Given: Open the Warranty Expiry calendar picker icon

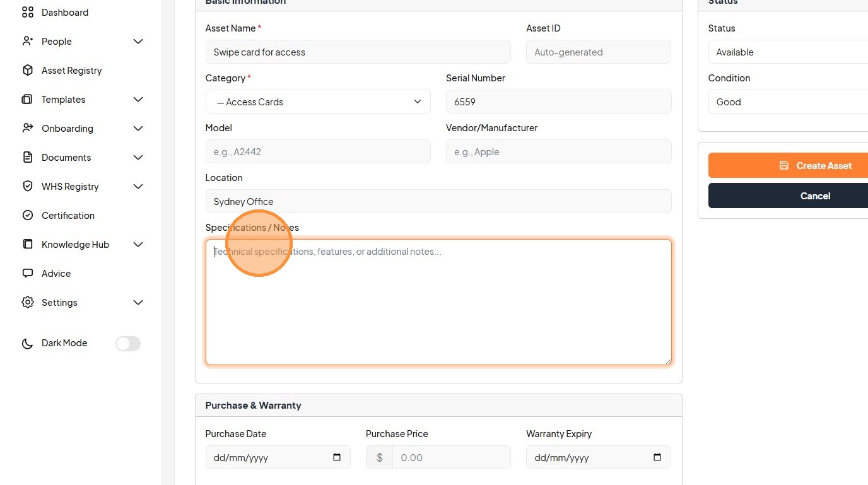Looking at the screenshot, I should click(x=657, y=457).
